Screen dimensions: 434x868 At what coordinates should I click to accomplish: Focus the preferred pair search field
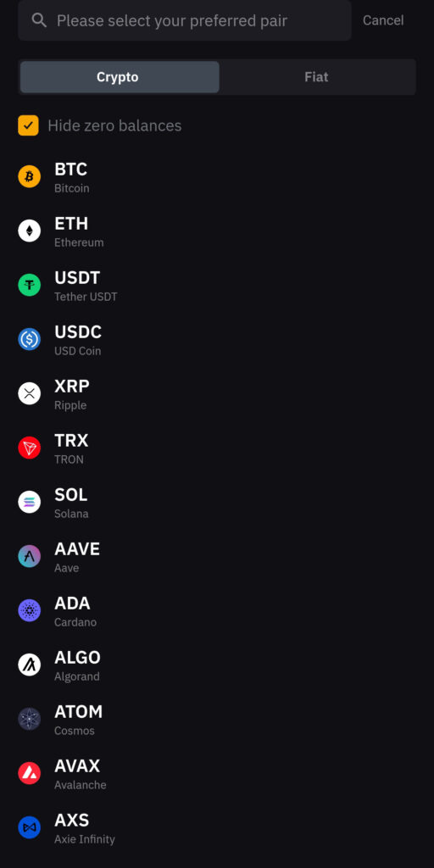click(184, 20)
